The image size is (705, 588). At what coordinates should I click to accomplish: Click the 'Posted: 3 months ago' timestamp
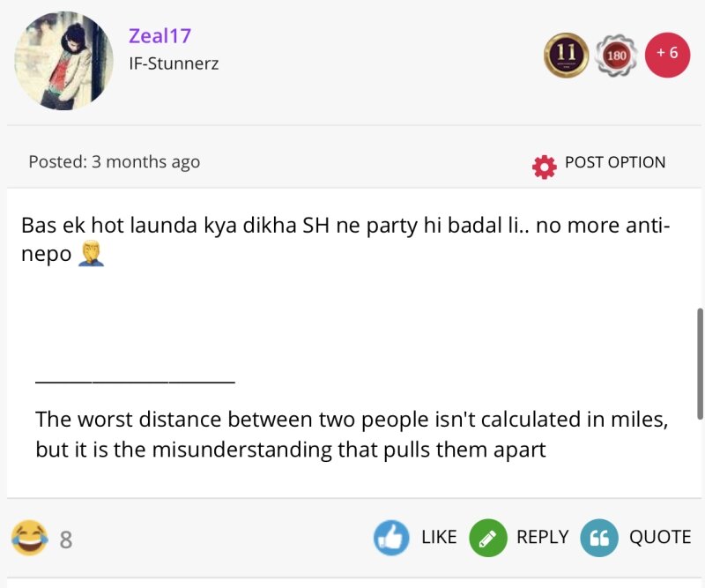(114, 162)
